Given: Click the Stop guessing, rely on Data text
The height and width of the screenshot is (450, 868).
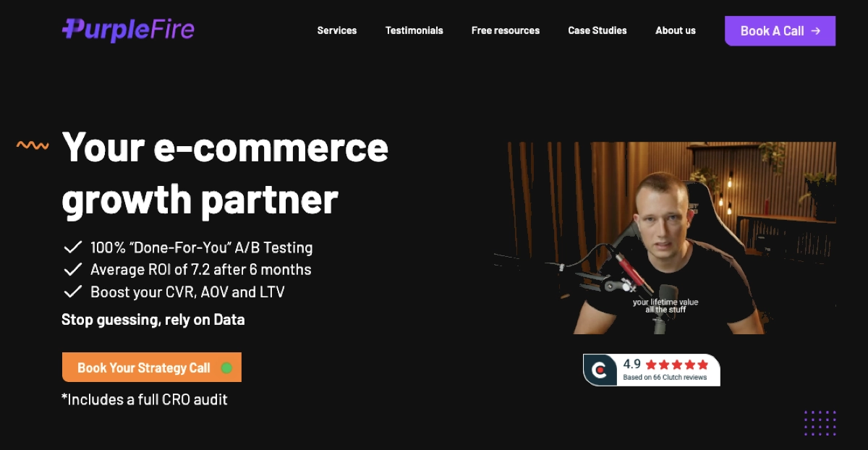Looking at the screenshot, I should point(153,320).
